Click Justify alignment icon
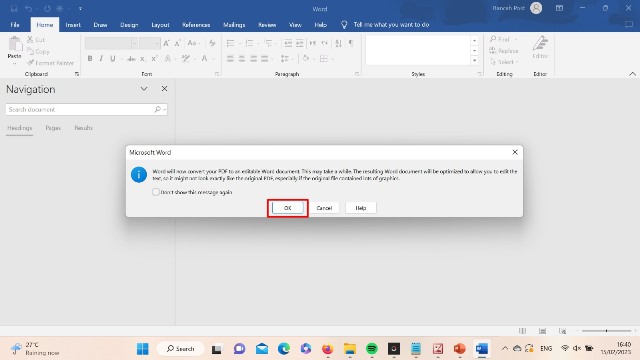Image resolution: width=640 pixels, height=360 pixels. pos(265,59)
